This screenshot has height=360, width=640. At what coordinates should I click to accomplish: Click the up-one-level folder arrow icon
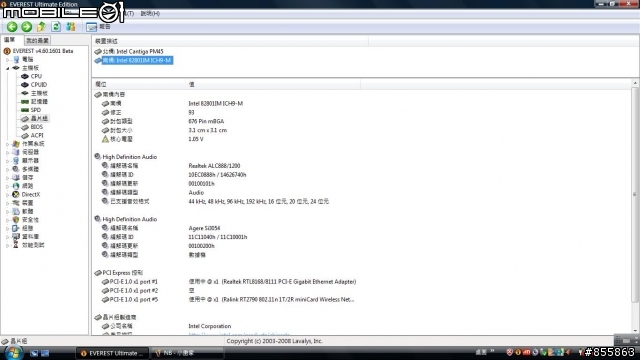[41, 27]
